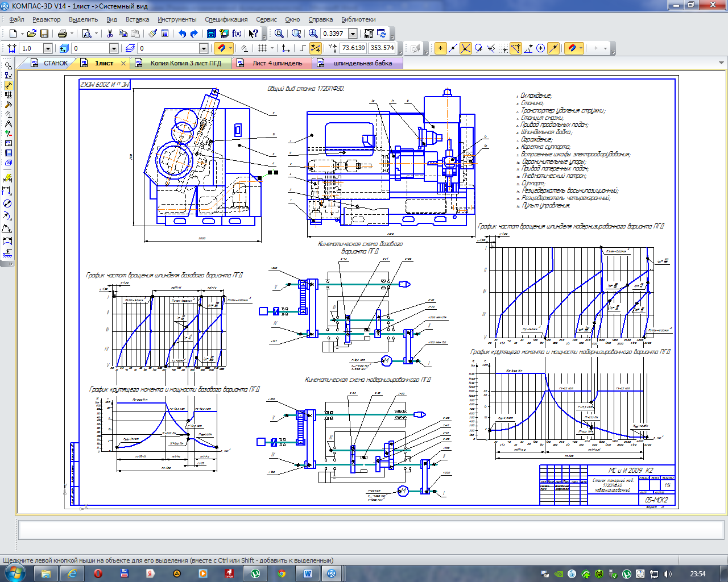Click the volume speaker tray icon

pos(667,574)
